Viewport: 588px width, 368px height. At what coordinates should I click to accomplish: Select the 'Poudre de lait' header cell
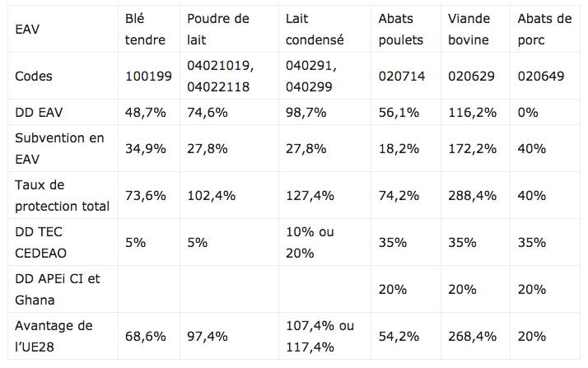tap(217, 29)
